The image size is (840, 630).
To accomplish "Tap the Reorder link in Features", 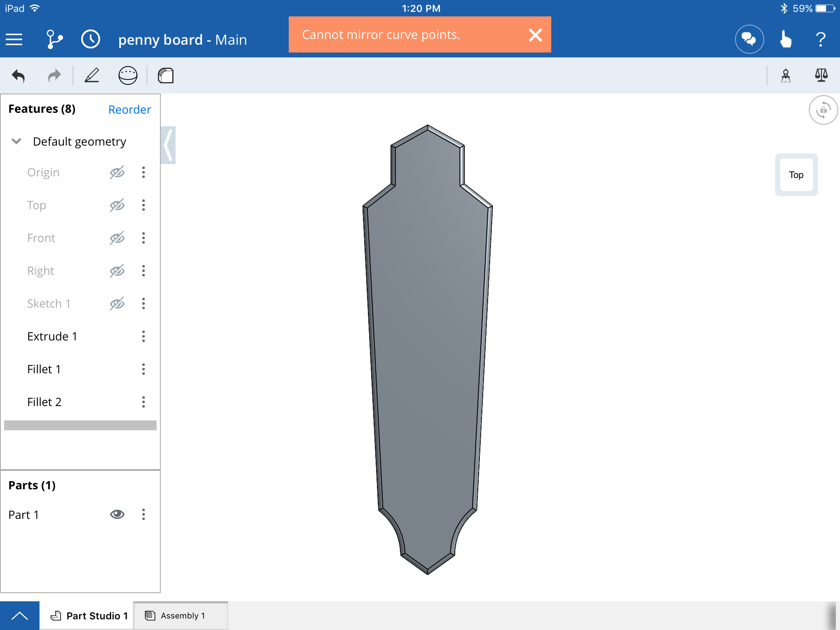I will [130, 110].
